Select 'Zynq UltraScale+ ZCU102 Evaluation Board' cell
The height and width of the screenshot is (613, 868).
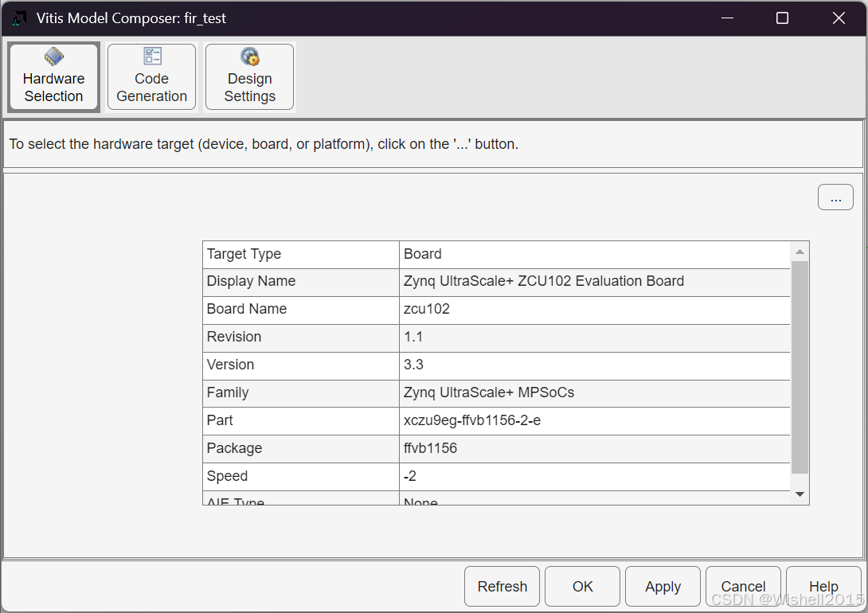595,282
